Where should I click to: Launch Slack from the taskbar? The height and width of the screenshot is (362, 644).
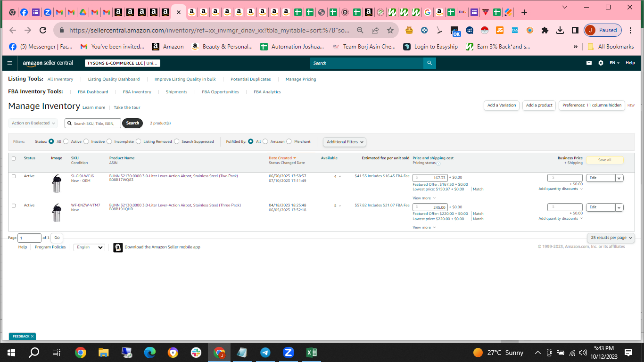pyautogui.click(x=196, y=352)
